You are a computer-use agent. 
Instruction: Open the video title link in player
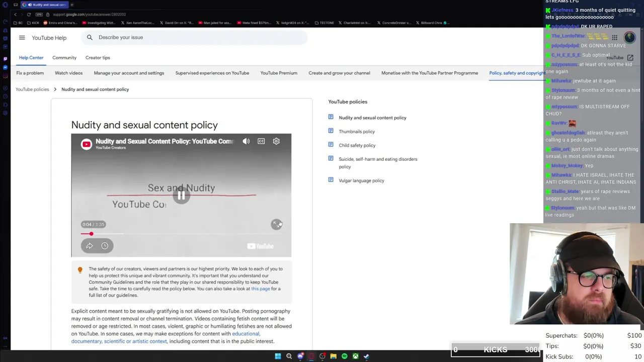coord(165,141)
